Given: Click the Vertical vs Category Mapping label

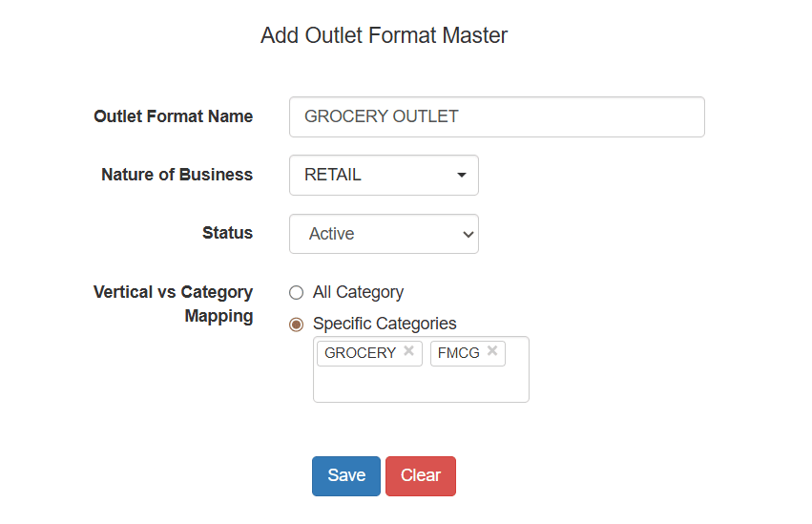Looking at the screenshot, I should point(173,304).
